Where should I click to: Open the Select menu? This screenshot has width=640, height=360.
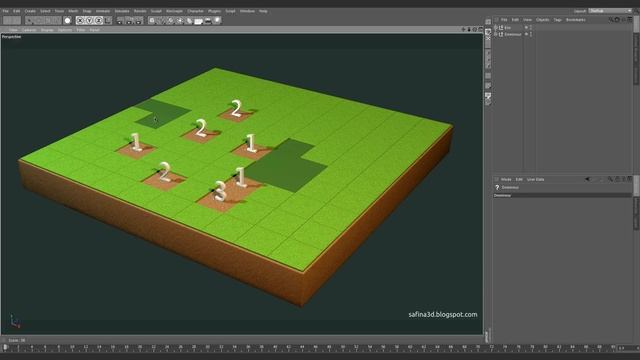[45, 11]
